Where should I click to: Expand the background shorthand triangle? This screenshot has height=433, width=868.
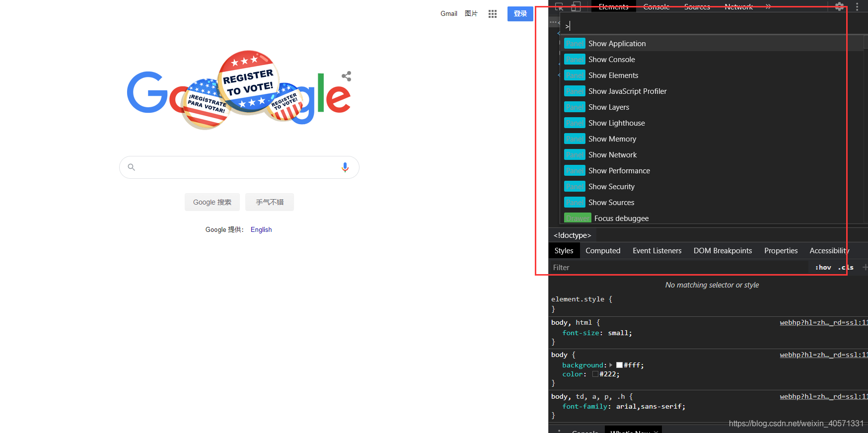tap(611, 365)
